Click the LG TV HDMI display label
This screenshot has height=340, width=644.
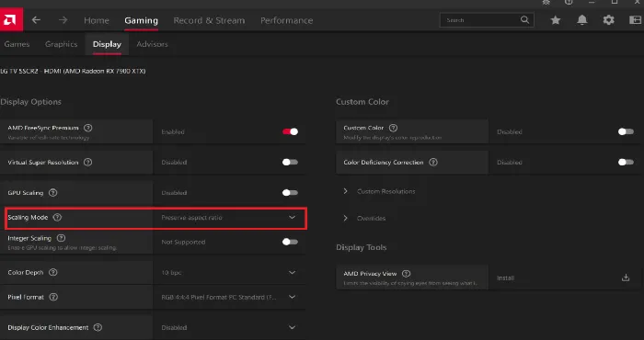(73, 71)
